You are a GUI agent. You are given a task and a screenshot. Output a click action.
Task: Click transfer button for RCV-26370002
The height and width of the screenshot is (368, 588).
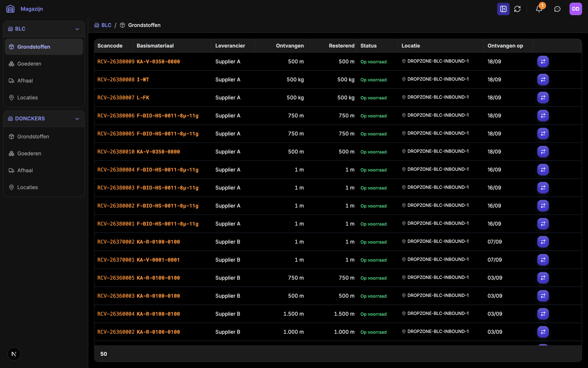(543, 242)
